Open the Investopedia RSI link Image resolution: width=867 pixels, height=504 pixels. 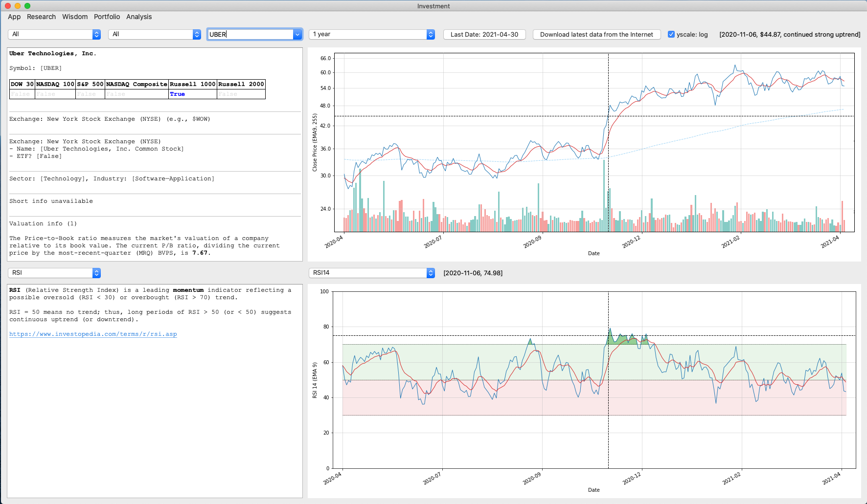pyautogui.click(x=93, y=334)
